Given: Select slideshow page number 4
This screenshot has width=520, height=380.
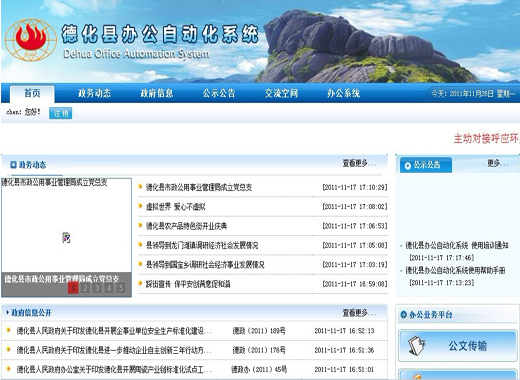Looking at the screenshot, I should (109, 288).
